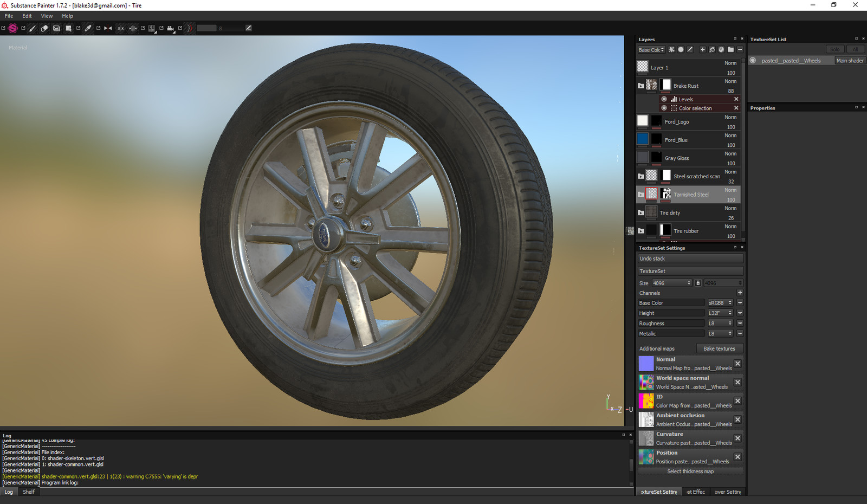Click the pink Substance logo icon
Image resolution: width=867 pixels, height=504 pixels.
coord(13,28)
